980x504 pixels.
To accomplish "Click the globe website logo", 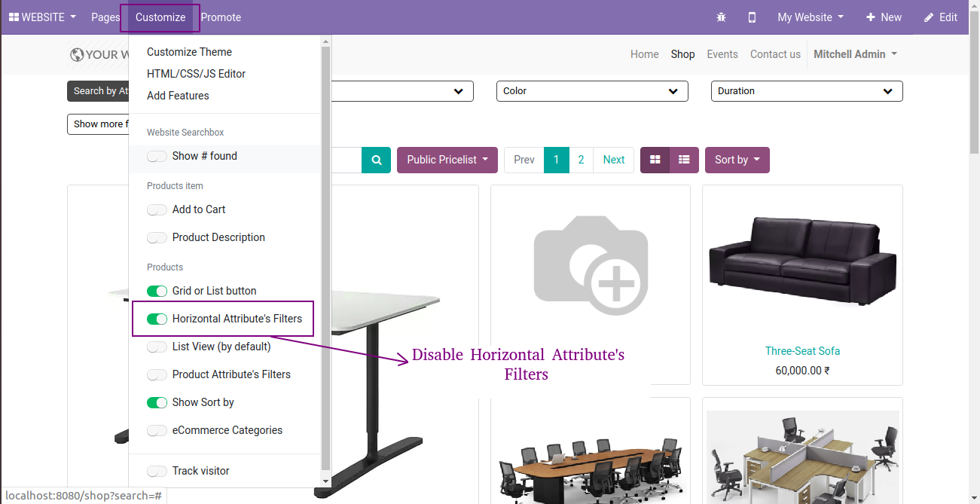I will (76, 54).
